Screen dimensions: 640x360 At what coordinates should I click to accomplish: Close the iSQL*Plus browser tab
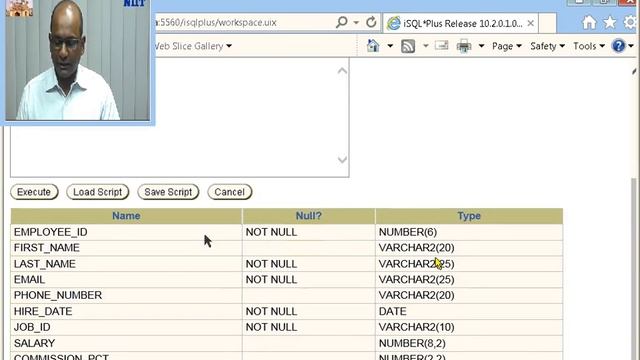click(x=530, y=23)
